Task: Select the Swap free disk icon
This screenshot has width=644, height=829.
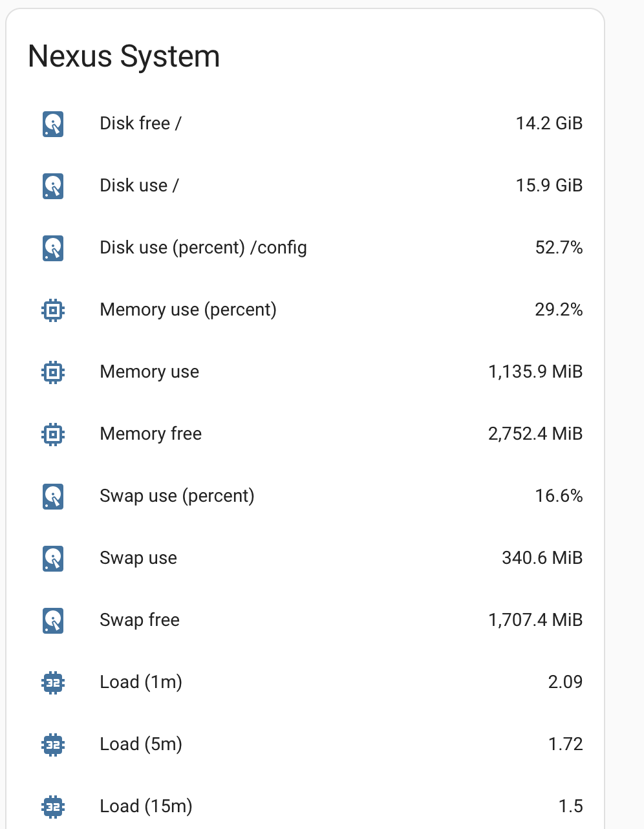Action: (x=53, y=620)
